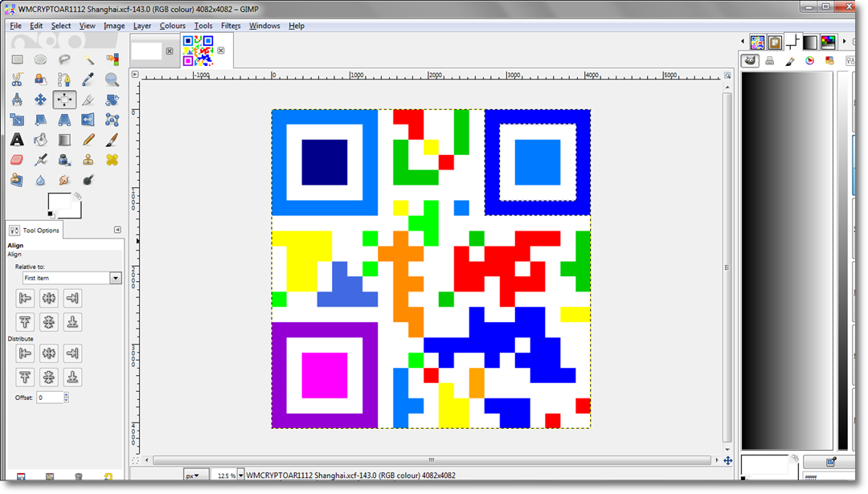This screenshot has height=494, width=868.
Task: Open the toolbox foreground colour swatch
Action: tap(58, 202)
